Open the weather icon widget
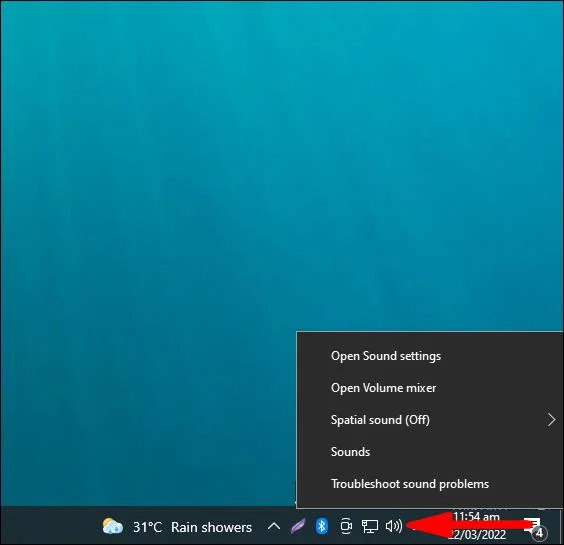Image resolution: width=564 pixels, height=545 pixels. 113,526
